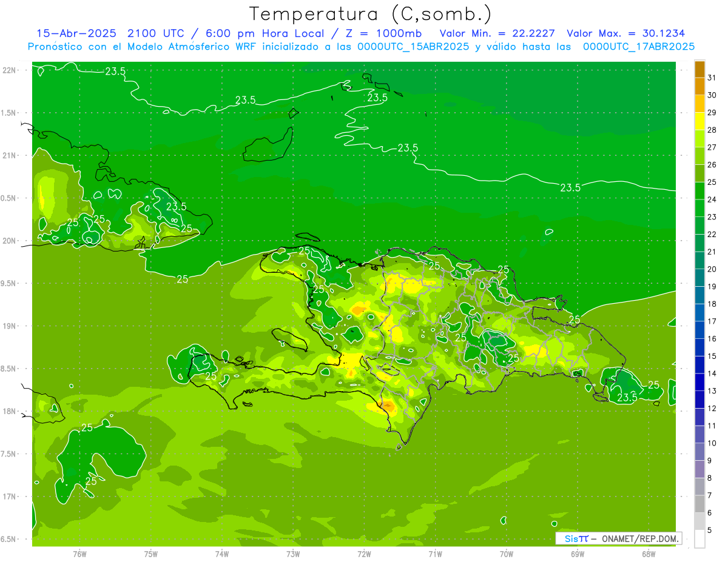Click legend value "25" on color bar

(712, 182)
